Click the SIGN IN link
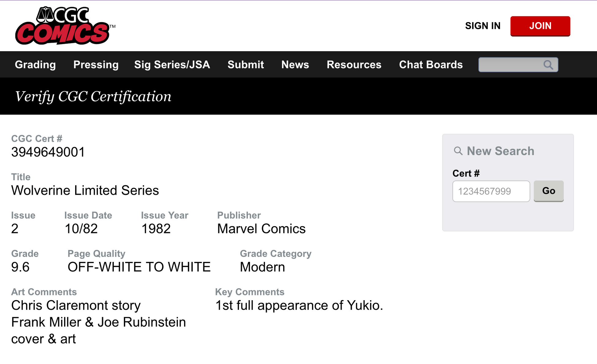 483,26
